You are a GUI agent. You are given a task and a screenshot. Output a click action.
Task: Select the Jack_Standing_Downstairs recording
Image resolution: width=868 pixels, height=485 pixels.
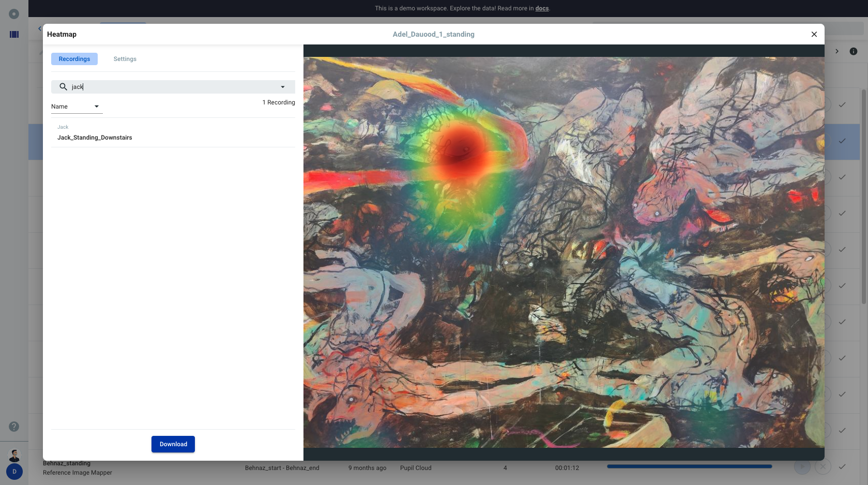(173, 133)
